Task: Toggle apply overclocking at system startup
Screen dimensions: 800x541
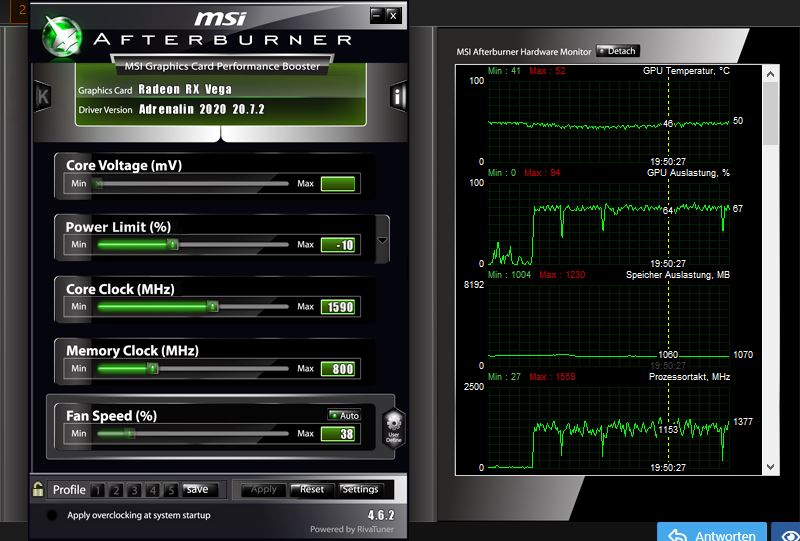Action: [52, 515]
